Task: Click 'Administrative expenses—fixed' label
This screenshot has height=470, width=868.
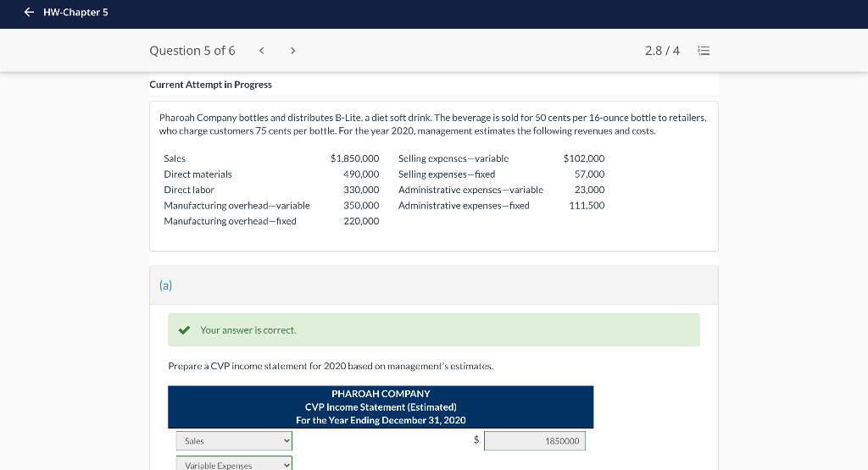Action: tap(464, 205)
